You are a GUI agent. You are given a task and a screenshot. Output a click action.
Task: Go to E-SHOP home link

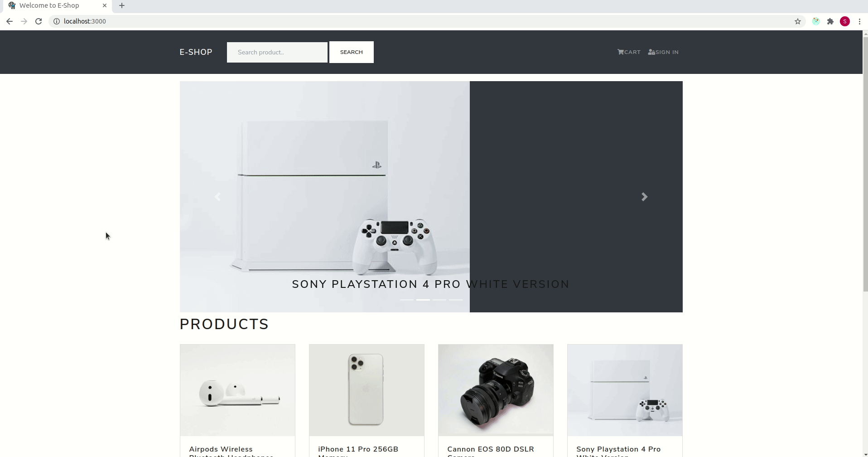tap(196, 52)
